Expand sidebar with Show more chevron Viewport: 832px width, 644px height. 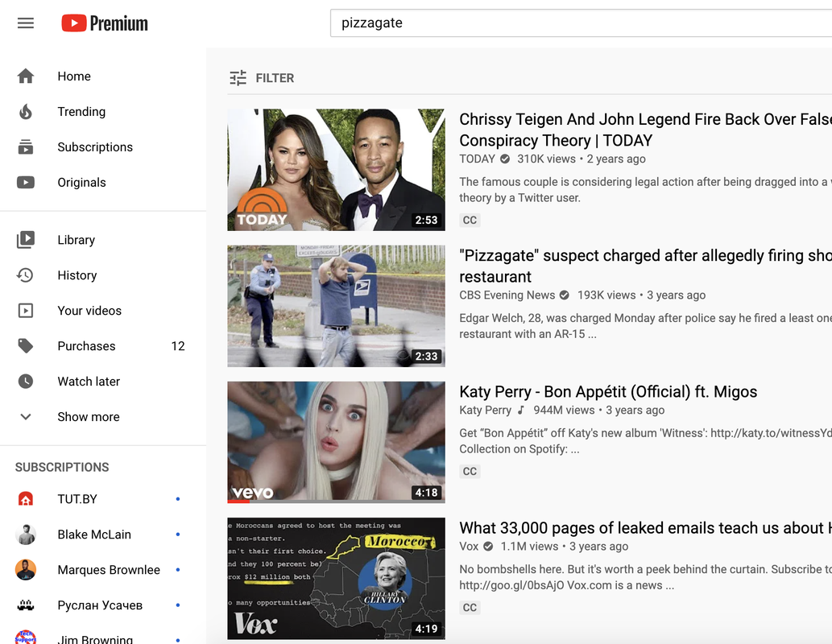click(26, 417)
